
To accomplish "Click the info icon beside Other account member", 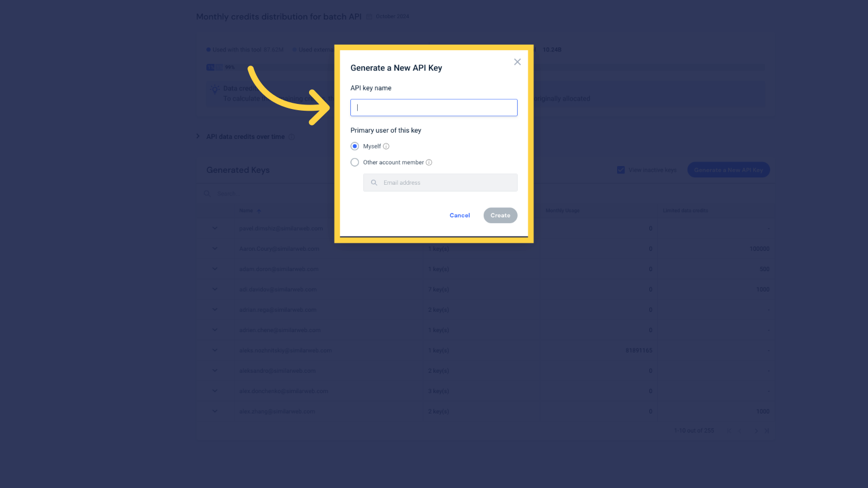I will tap(429, 163).
